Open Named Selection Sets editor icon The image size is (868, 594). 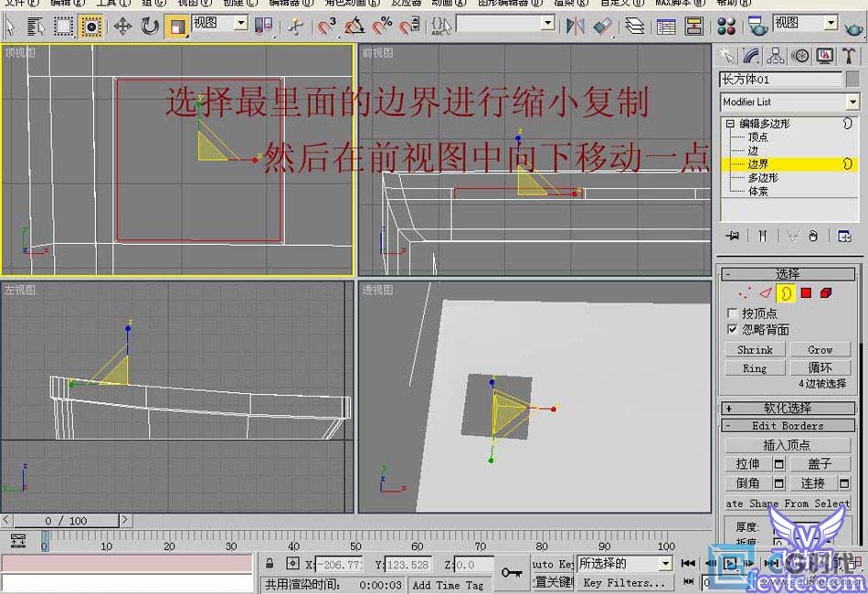coord(440,26)
